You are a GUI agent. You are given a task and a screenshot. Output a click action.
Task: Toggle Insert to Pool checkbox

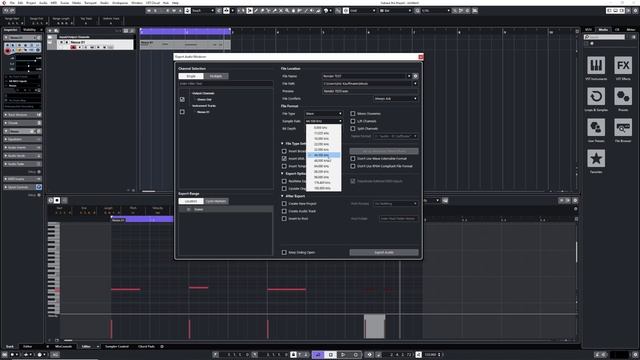284,219
